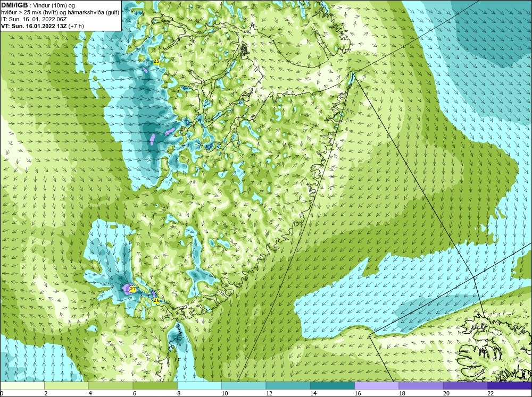The width and height of the screenshot is (532, 397).
Task: Click the yellow gust label 27
Action: point(133,289)
